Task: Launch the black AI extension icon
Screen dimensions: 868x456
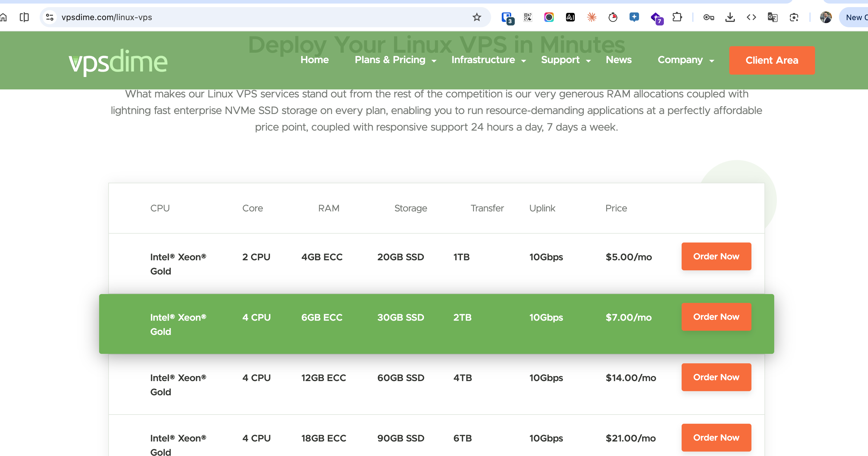Action: click(x=570, y=17)
